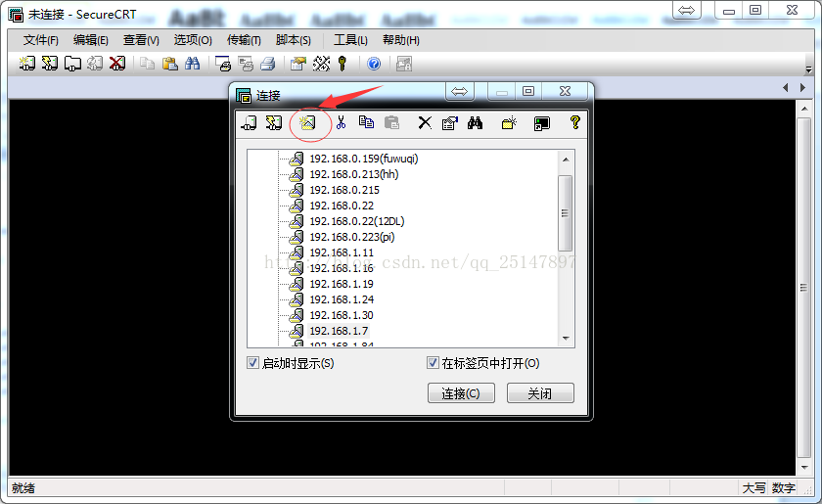
Task: Select session 192.168.0.213(hh)
Action: (354, 174)
